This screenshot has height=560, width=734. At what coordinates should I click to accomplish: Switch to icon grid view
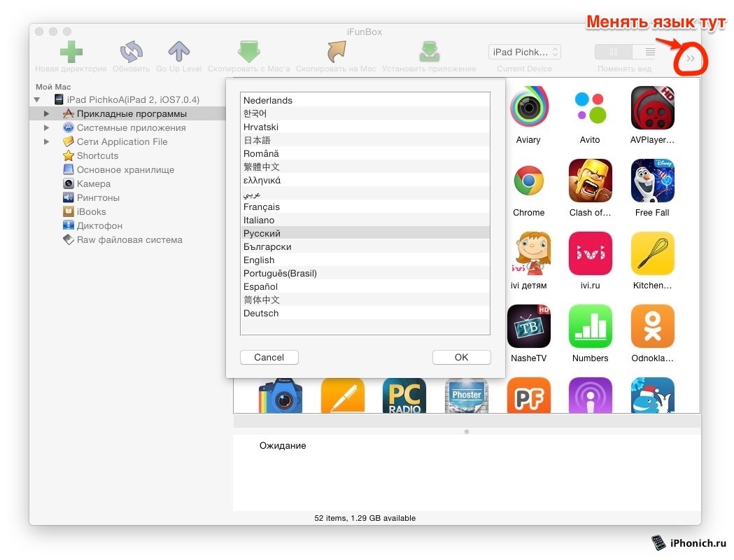point(614,52)
